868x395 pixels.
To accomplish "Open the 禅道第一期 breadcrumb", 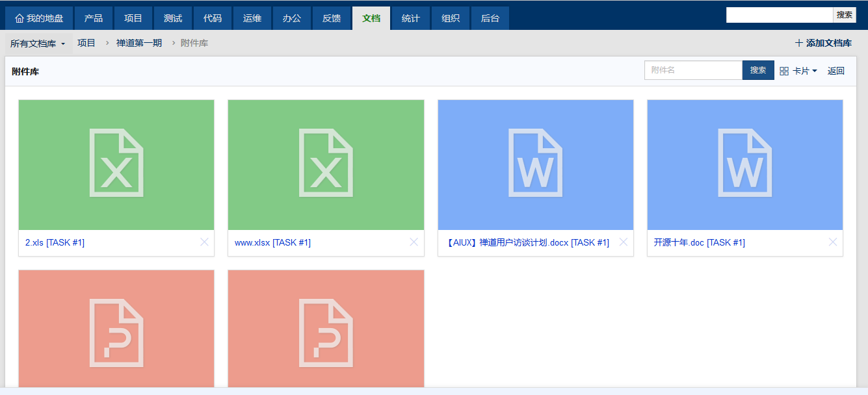I will 139,43.
